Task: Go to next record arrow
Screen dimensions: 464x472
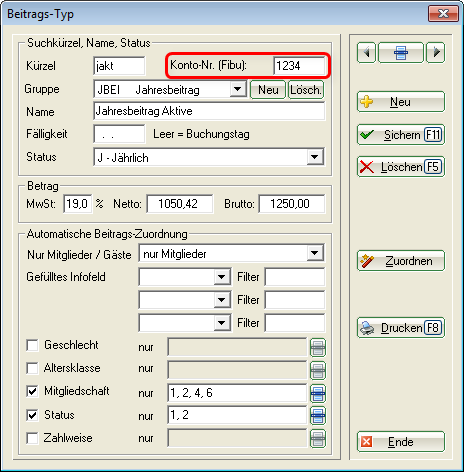Action: (436, 52)
